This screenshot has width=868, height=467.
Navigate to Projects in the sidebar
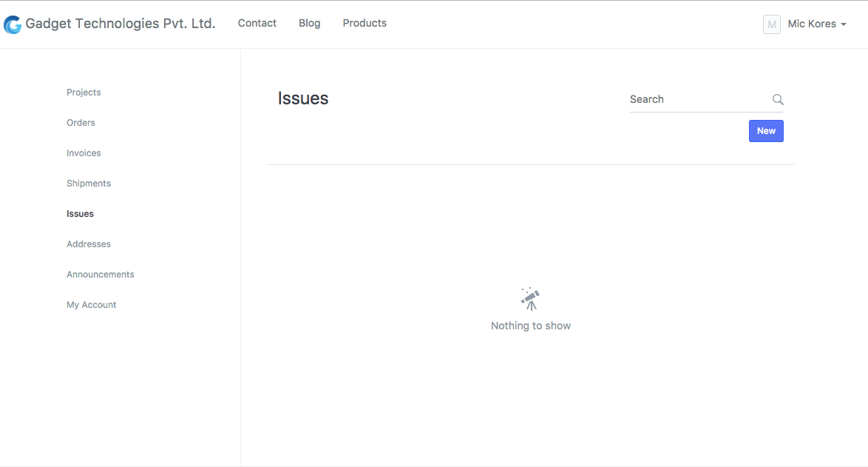pyautogui.click(x=84, y=92)
